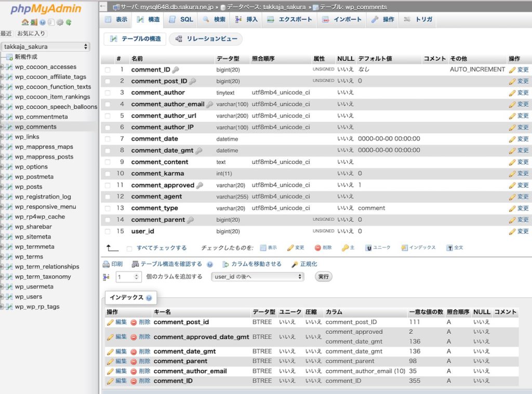The image size is (532, 394).
Task: Click the primary key icon in bulk actions
Action: pyautogui.click(x=345, y=248)
